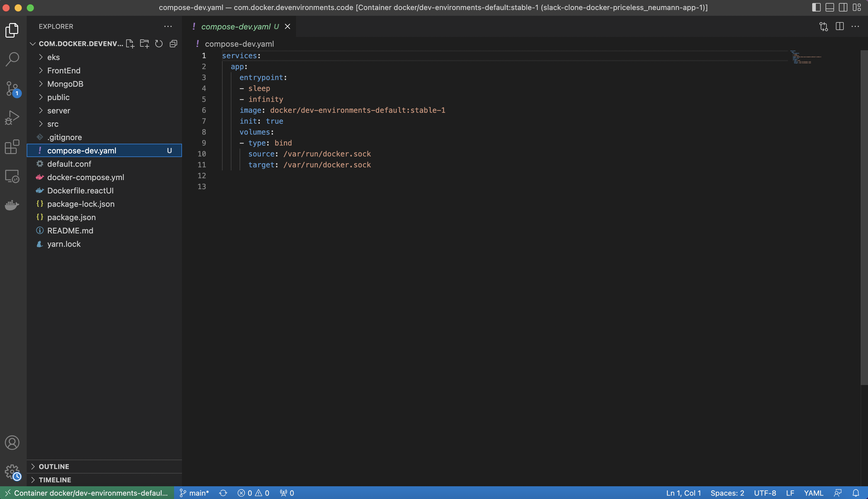Viewport: 868px width, 499px height.
Task: Collapse all folders in explorer
Action: point(173,44)
